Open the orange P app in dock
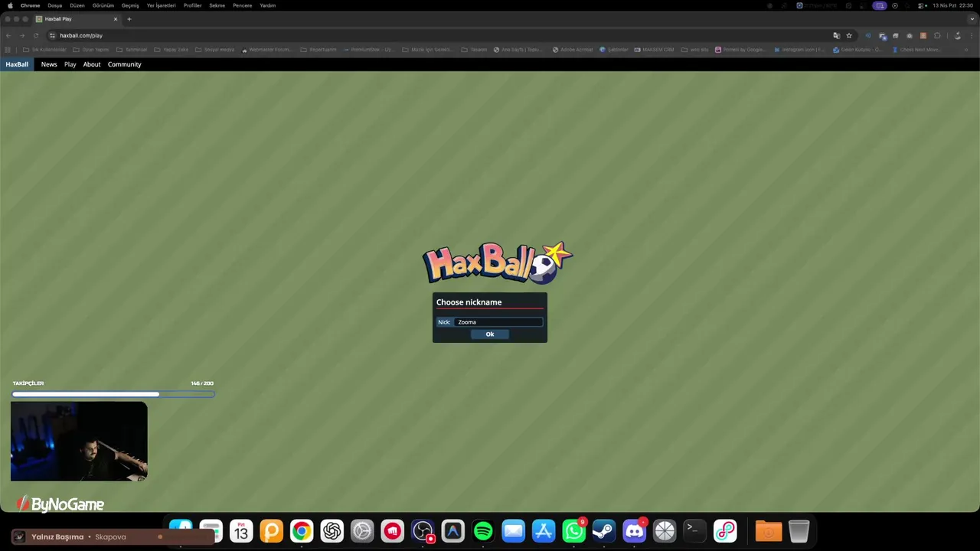Image resolution: width=980 pixels, height=551 pixels. [272, 531]
